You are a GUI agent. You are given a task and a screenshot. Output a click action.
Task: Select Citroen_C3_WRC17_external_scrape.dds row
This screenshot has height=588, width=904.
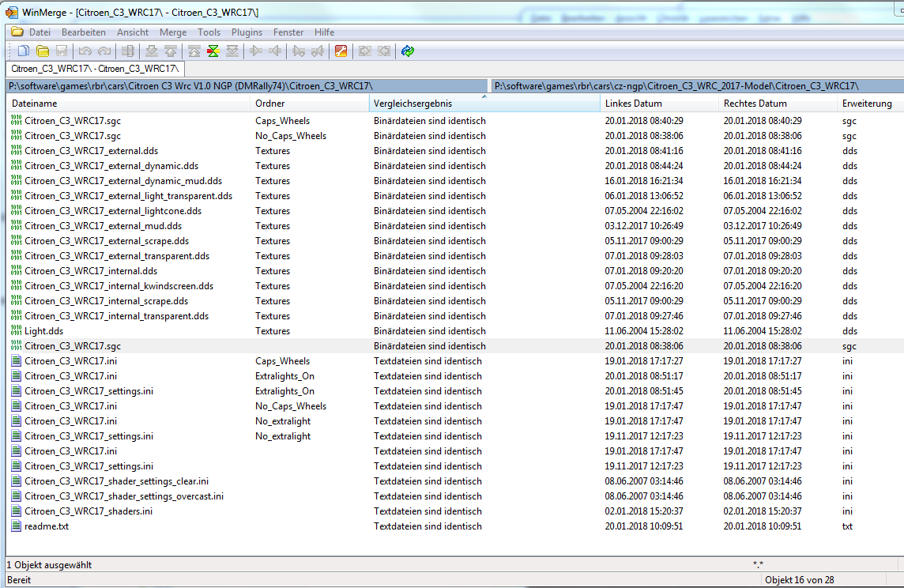point(455,241)
